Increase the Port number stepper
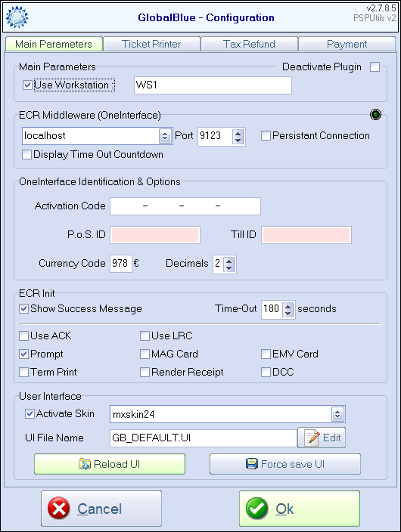 point(238,133)
